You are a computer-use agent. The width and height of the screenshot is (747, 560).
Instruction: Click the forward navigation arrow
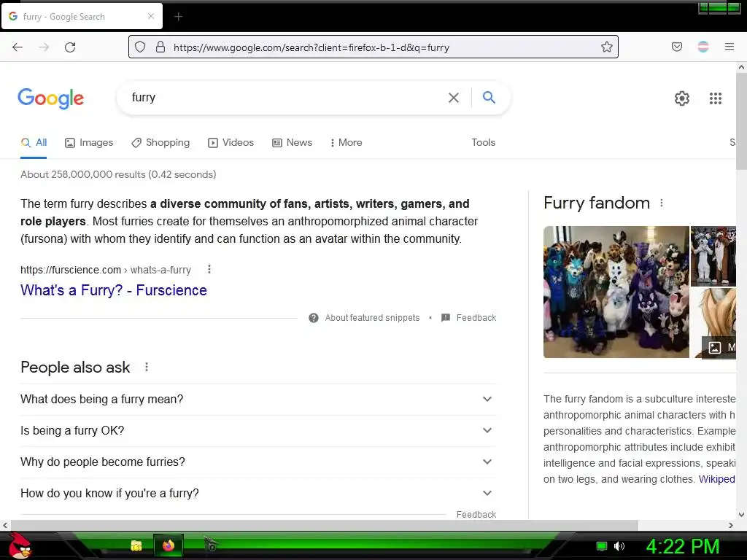pos(44,47)
